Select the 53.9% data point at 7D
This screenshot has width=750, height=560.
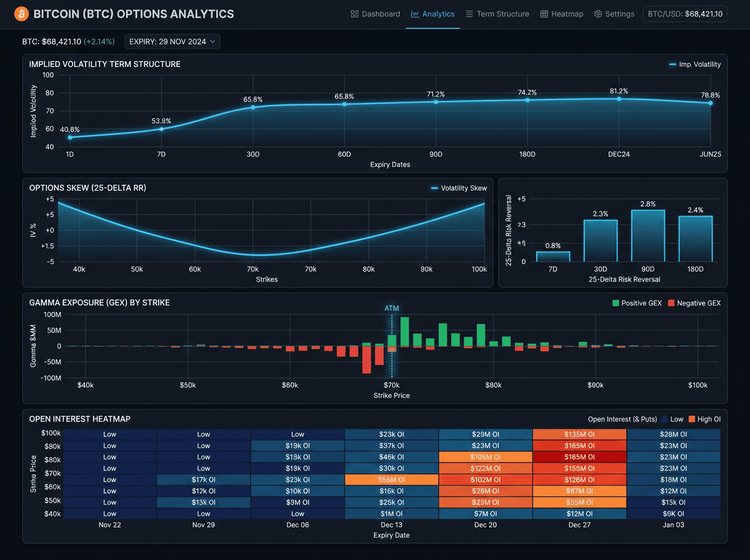point(161,129)
